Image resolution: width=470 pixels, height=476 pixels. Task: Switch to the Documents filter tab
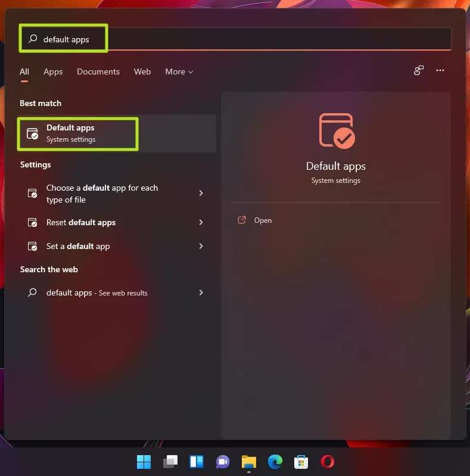click(x=98, y=71)
